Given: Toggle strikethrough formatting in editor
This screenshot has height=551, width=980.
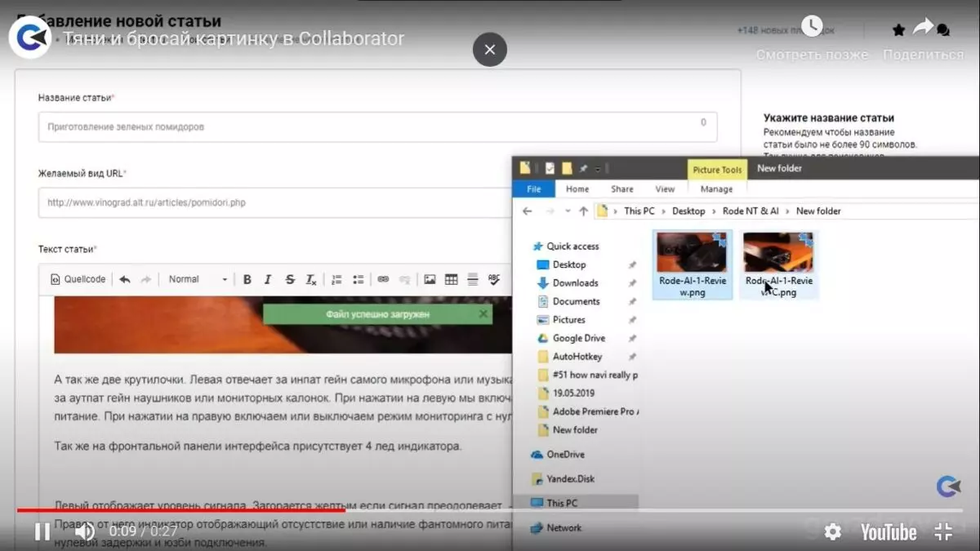Looking at the screenshot, I should click(290, 279).
